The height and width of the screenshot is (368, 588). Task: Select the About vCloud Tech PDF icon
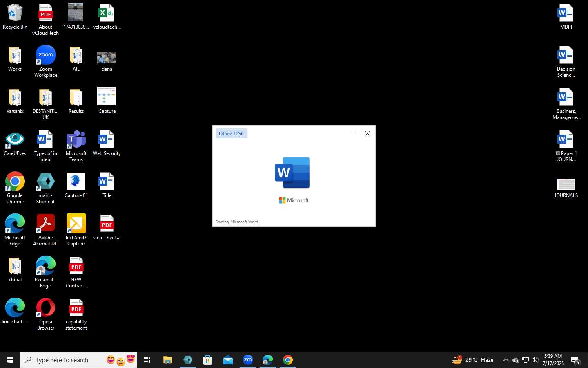[x=45, y=20]
